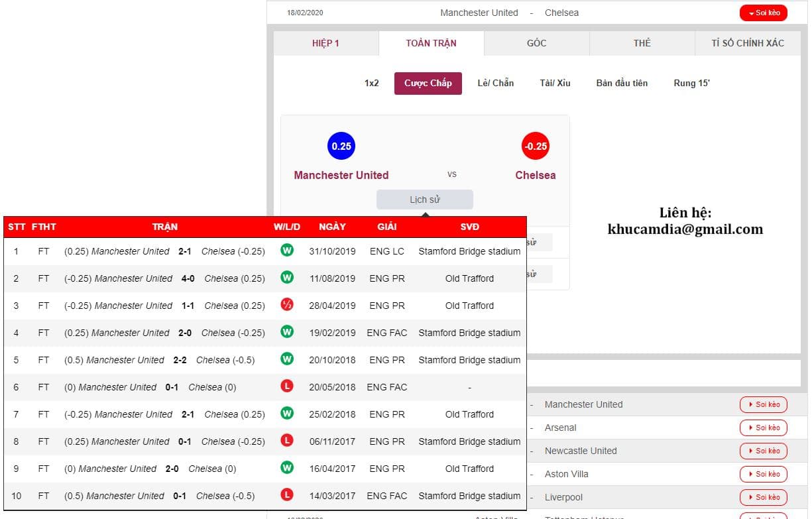Click Soi kèo button in Newcastle United row
This screenshot has width=812, height=519.
(x=764, y=451)
